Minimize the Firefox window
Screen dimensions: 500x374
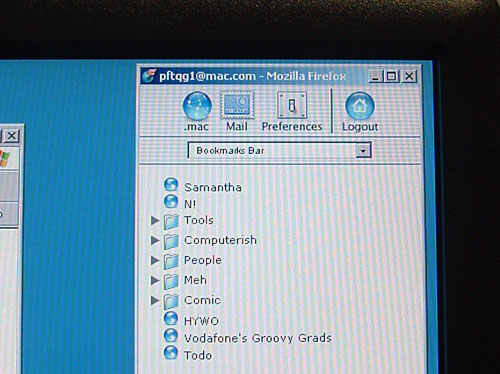(x=375, y=76)
